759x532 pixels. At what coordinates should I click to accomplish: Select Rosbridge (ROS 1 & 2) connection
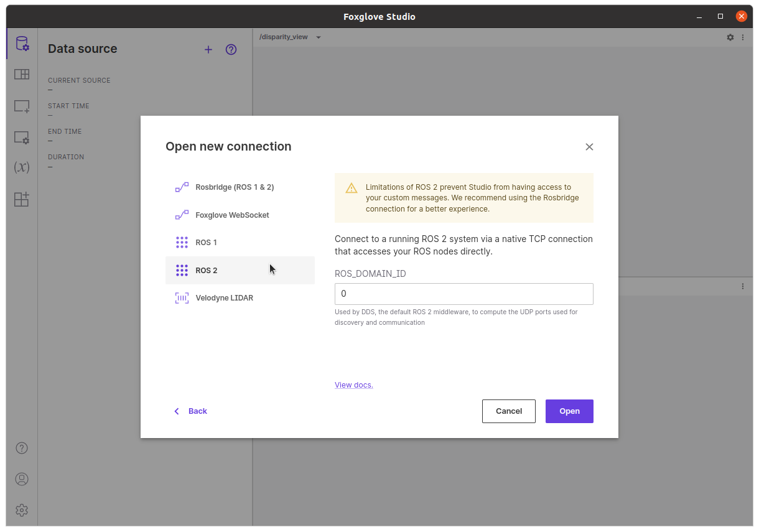240,187
